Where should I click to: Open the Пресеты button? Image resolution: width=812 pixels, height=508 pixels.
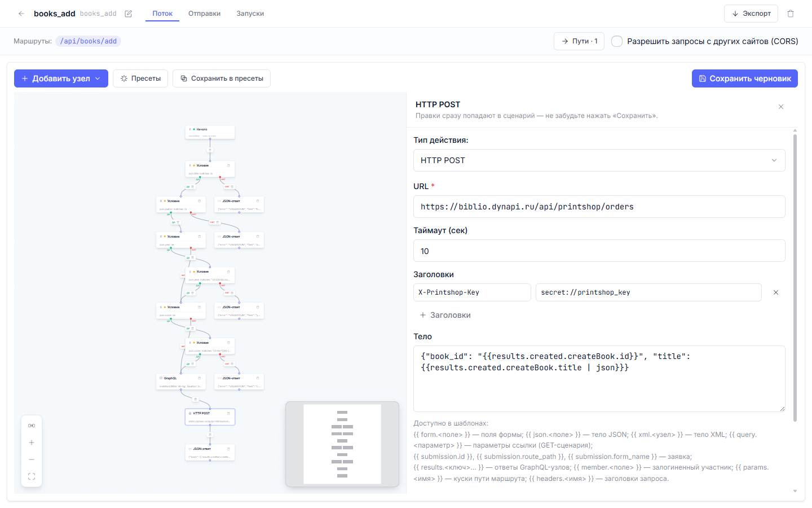point(140,78)
